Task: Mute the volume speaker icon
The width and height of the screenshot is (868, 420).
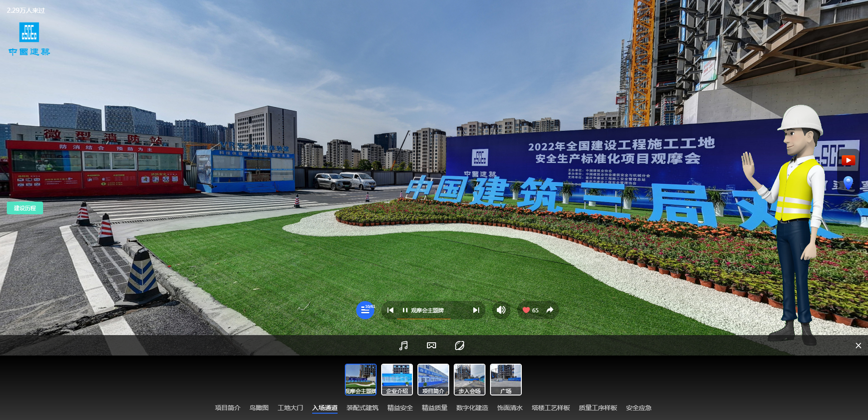Action: [501, 310]
